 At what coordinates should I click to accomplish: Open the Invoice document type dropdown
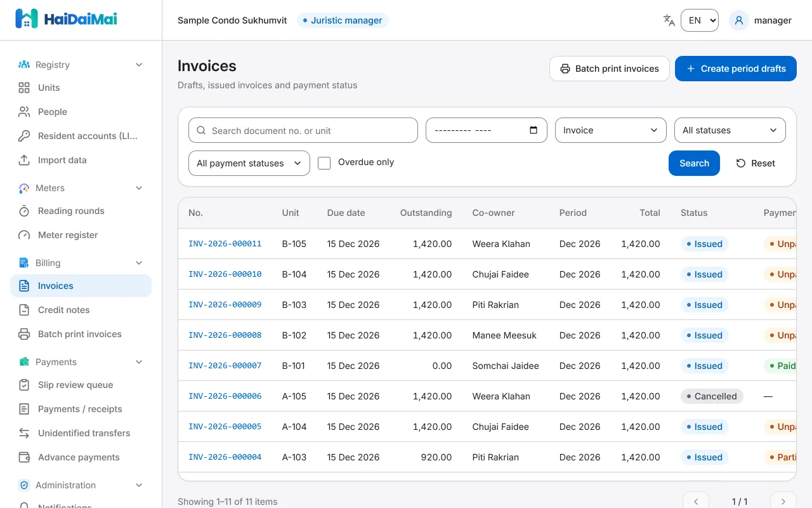click(x=611, y=130)
